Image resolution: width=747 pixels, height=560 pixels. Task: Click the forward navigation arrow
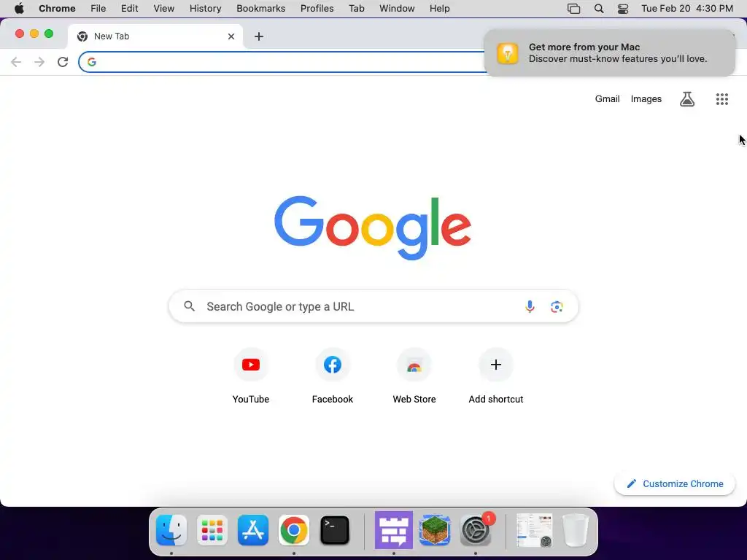click(x=39, y=62)
